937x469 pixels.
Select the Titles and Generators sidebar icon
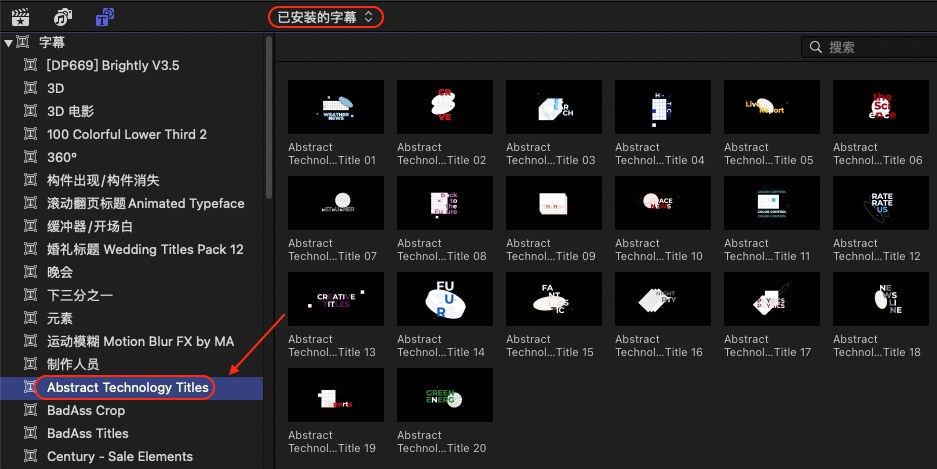click(105, 17)
